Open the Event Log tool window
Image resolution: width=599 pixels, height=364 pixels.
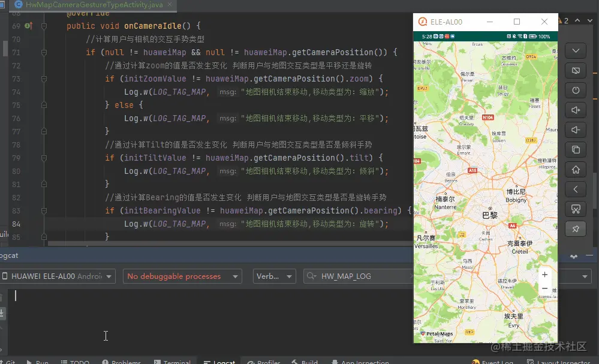(x=493, y=362)
